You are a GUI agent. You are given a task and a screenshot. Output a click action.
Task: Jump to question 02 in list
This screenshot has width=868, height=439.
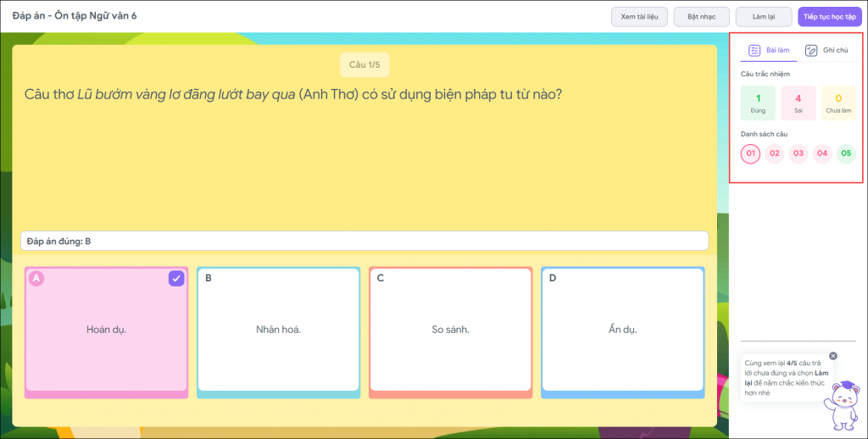[x=775, y=153]
